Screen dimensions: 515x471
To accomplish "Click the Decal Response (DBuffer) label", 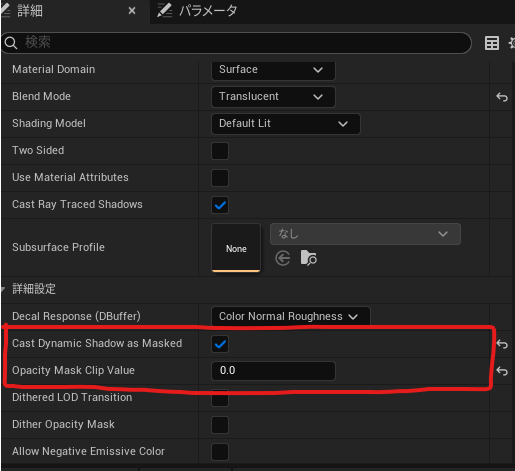I will (76, 316).
